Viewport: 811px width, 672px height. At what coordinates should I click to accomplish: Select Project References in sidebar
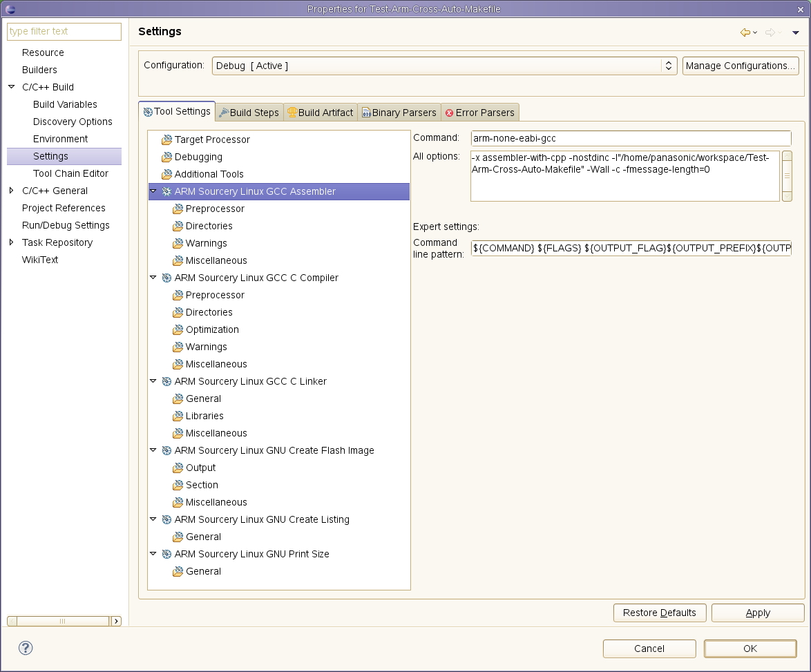64,208
